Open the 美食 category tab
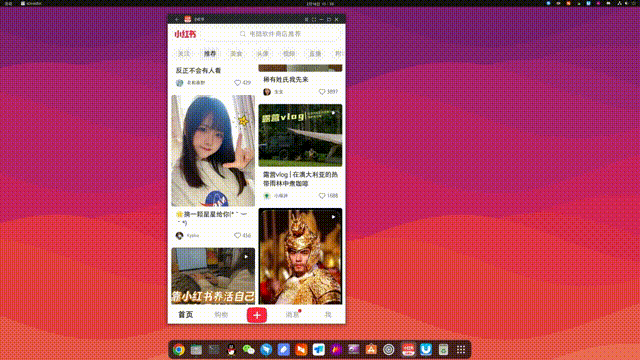640x360 pixels. [x=236, y=53]
